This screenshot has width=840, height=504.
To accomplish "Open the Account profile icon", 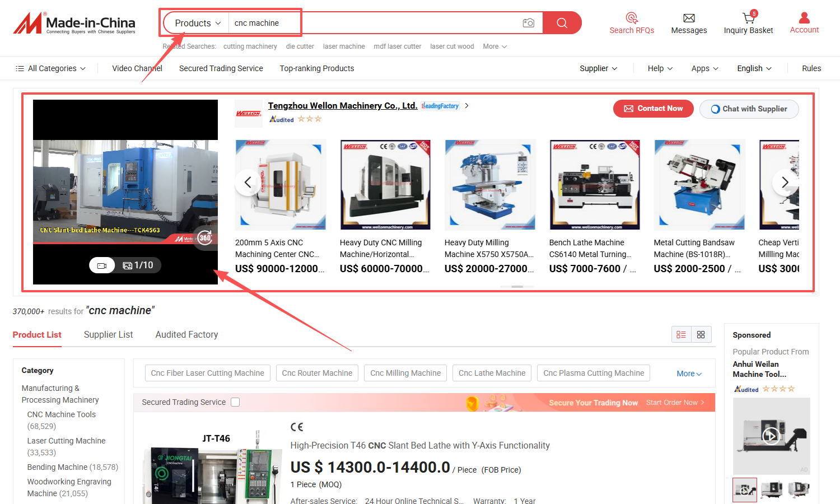I will [x=804, y=18].
